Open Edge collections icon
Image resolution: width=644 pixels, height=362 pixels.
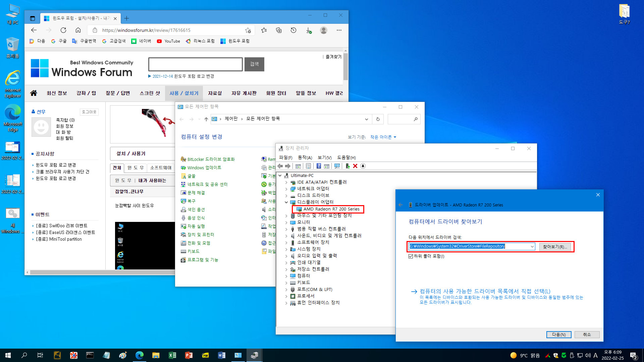pos(279,30)
